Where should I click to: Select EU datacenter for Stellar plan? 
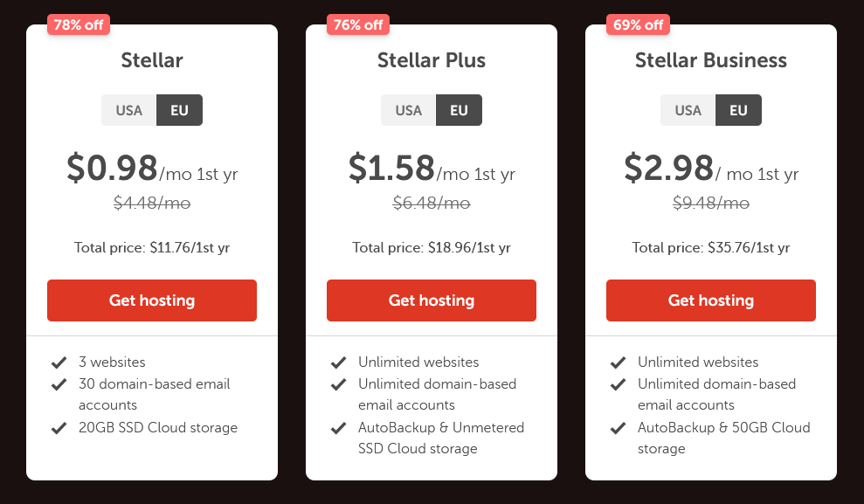[179, 110]
